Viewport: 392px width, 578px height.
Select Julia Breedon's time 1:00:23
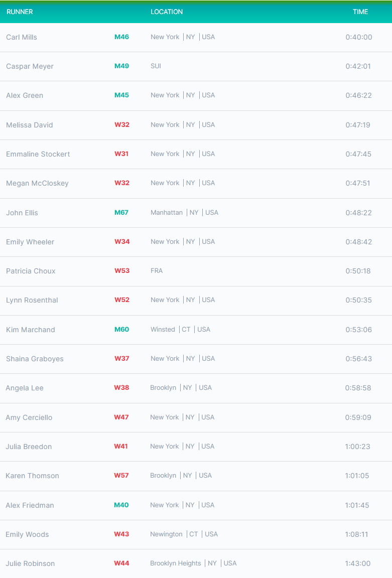(x=357, y=447)
